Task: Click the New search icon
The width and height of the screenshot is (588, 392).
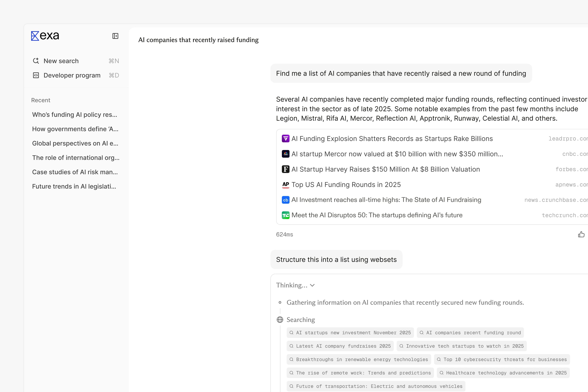Action: point(36,61)
